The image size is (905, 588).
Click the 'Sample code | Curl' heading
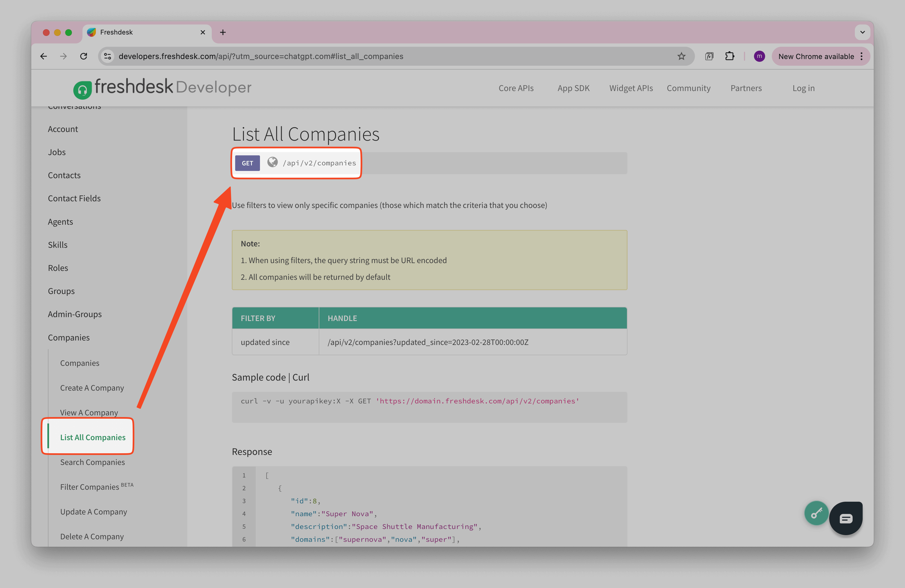(270, 377)
